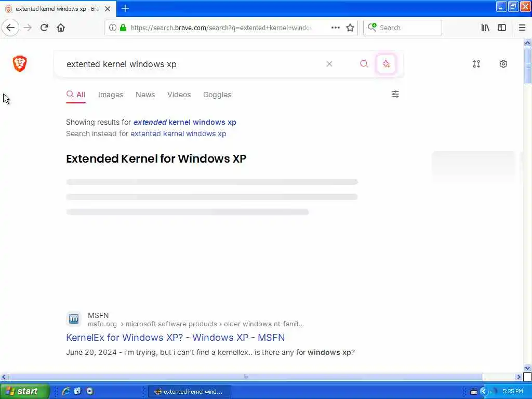Reload the current page
Screen dimensions: 532x399
click(x=45, y=28)
